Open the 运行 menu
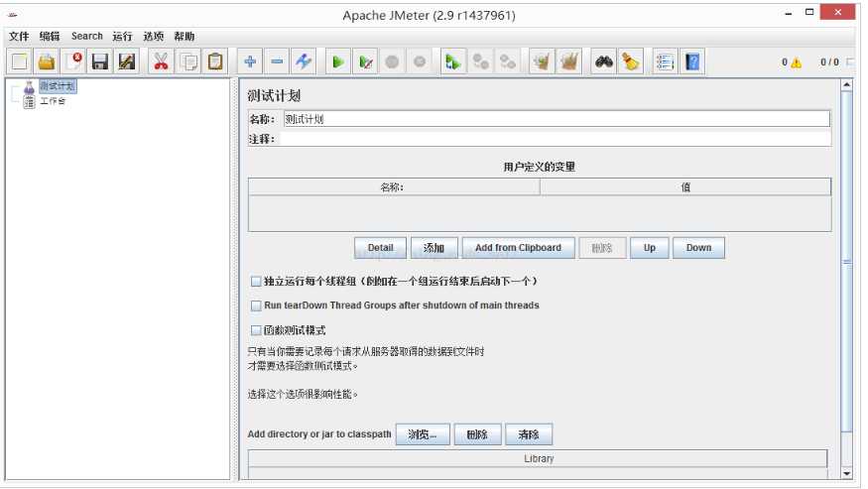Screen dimensions: 868x489 pyautogui.click(x=122, y=36)
